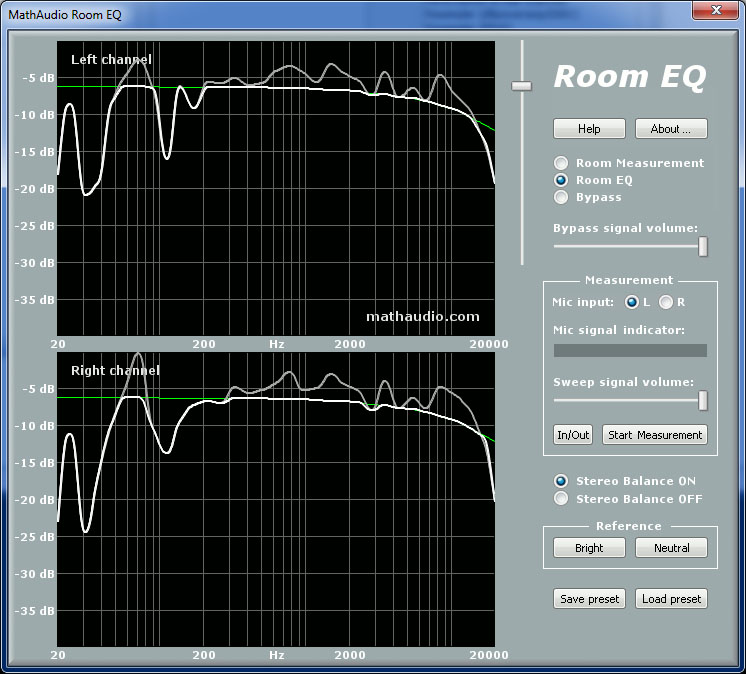Choose R mic input
This screenshot has width=746, height=674.
[666, 302]
